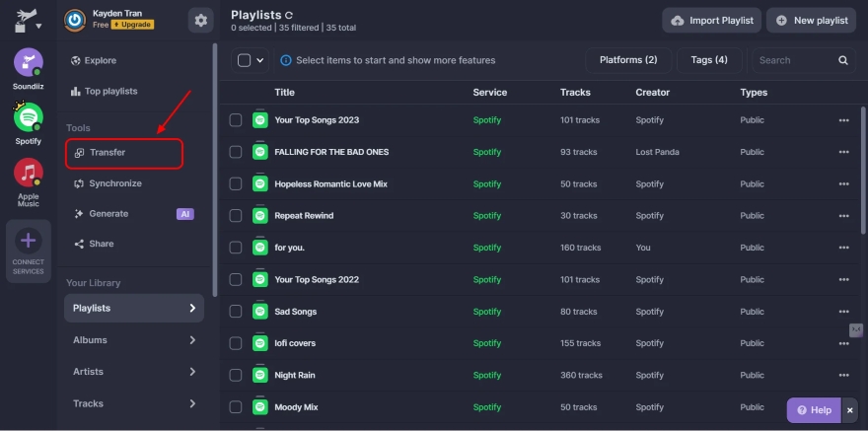Open the Moody Mix playlist title

(296, 407)
